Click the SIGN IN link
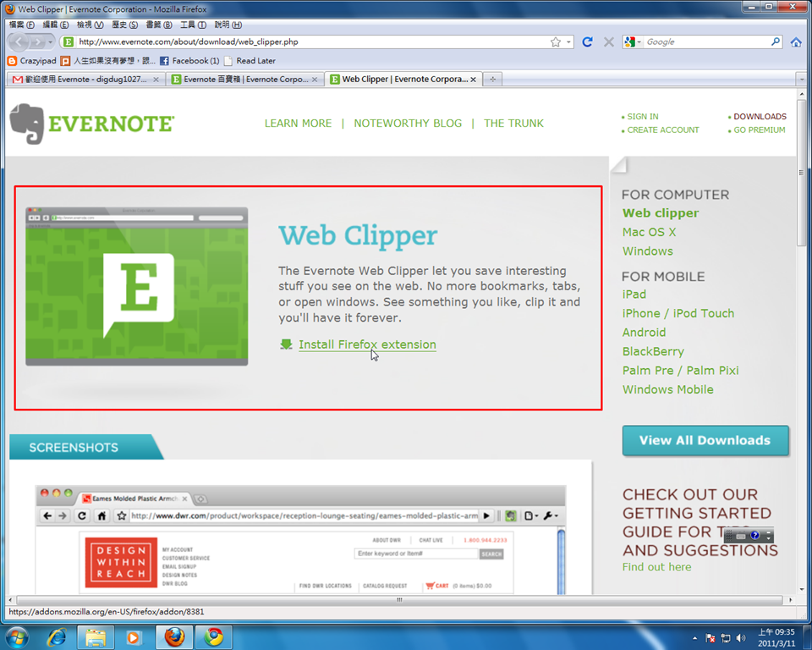Viewport: 812px width, 650px height. tap(643, 117)
